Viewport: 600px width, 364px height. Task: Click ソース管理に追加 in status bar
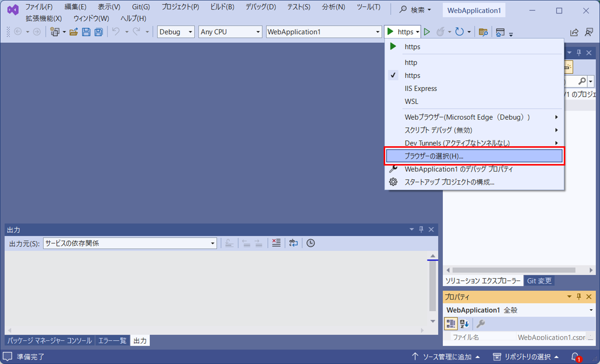point(447,357)
